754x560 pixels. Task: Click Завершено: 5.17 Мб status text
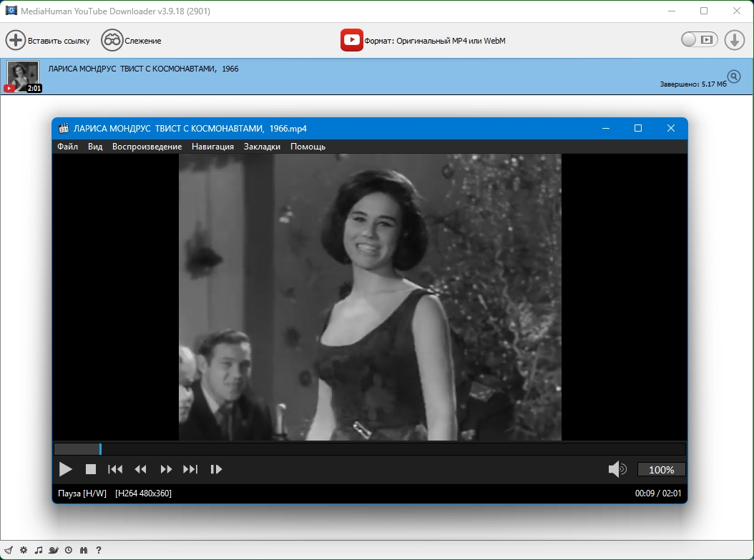693,84
